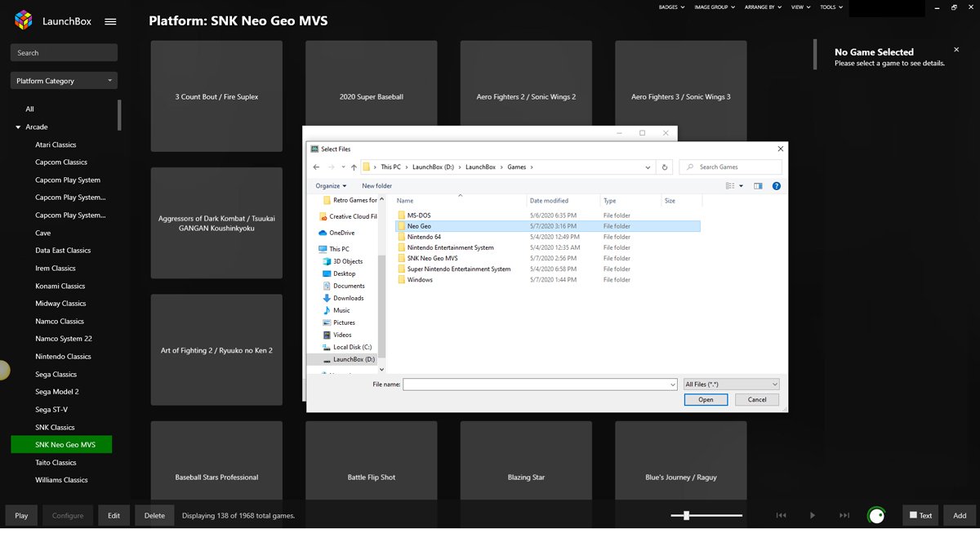This screenshot has width=980, height=551.
Task: Open the Image Group menu
Action: coord(714,7)
